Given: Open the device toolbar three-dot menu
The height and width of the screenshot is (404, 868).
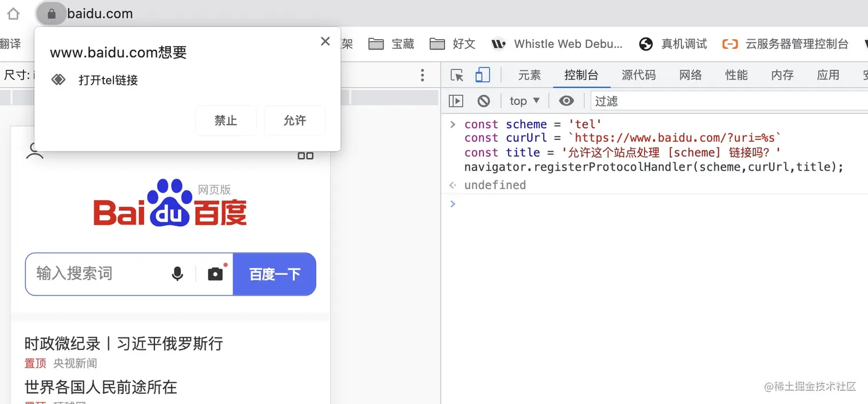Looking at the screenshot, I should pos(423,75).
